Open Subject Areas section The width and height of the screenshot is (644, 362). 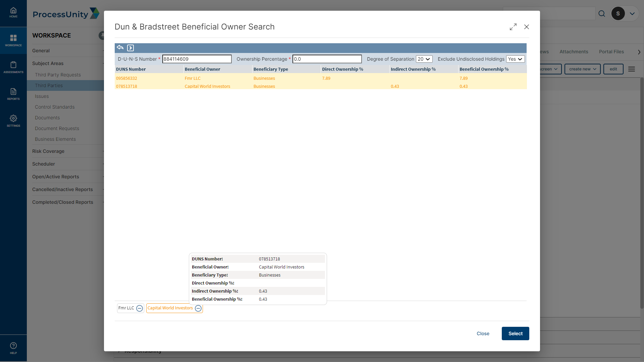click(x=48, y=63)
